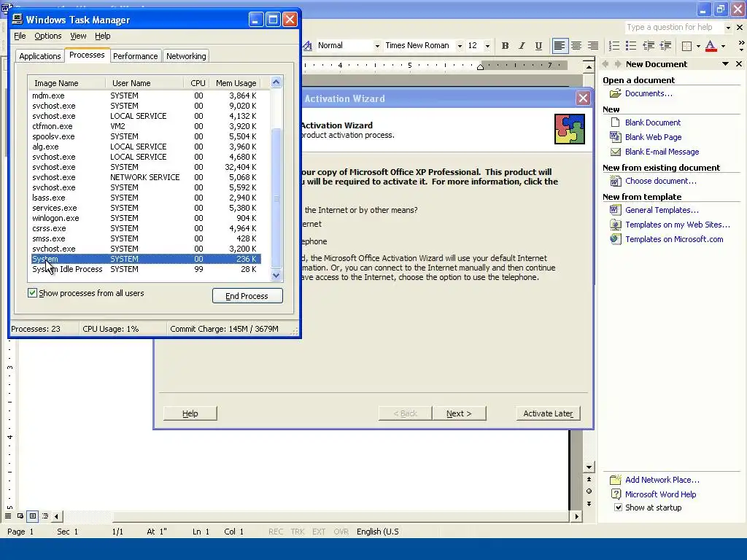Switch to the Performance tab
Viewport: 747px width, 560px height.
point(135,56)
